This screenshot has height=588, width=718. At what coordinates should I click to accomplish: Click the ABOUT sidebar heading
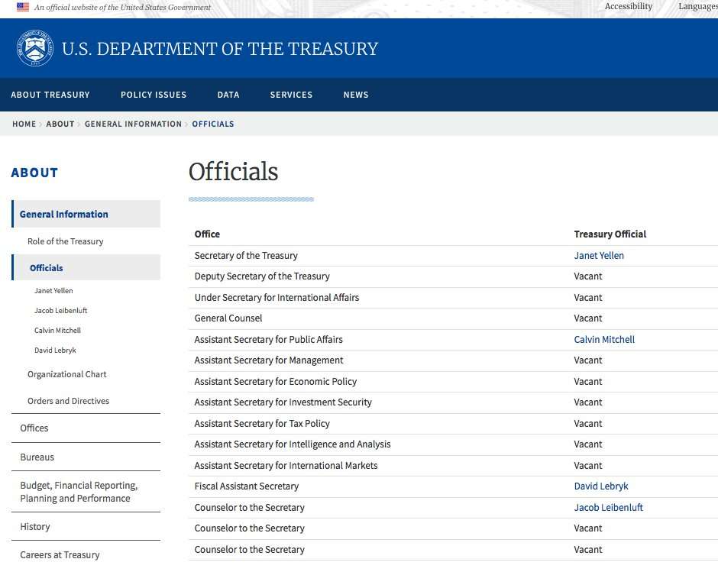[34, 173]
